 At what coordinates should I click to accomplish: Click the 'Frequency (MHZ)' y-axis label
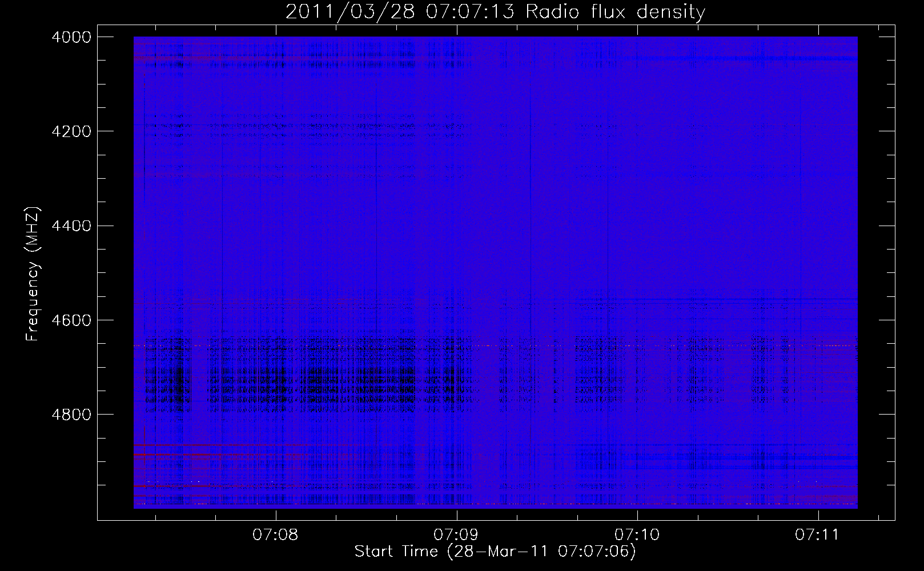click(x=33, y=274)
